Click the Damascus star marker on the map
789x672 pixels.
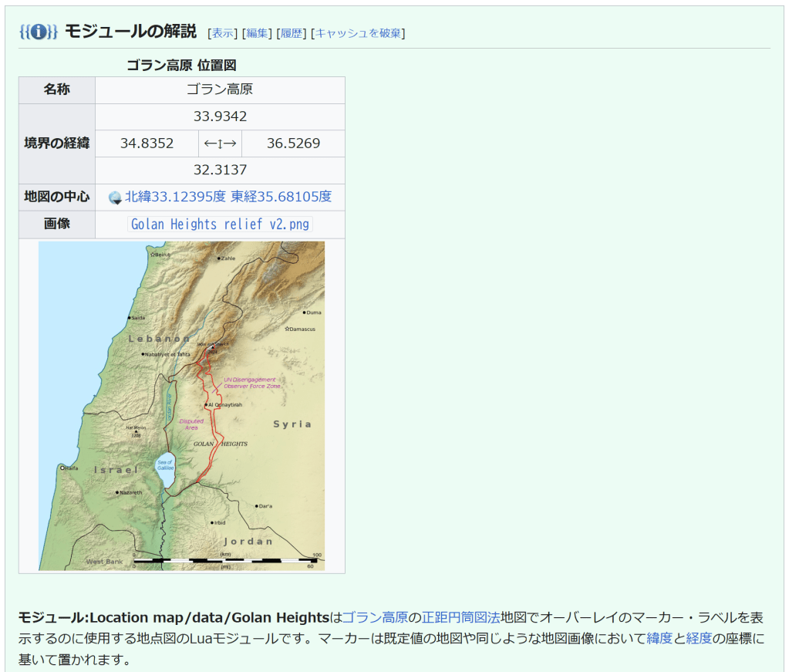(x=287, y=329)
